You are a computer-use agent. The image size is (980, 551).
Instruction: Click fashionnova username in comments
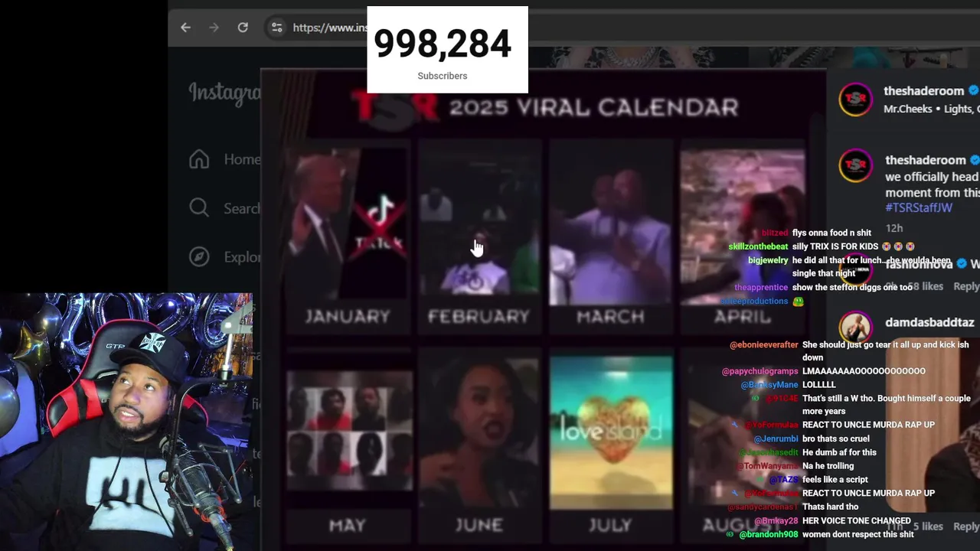(x=919, y=263)
